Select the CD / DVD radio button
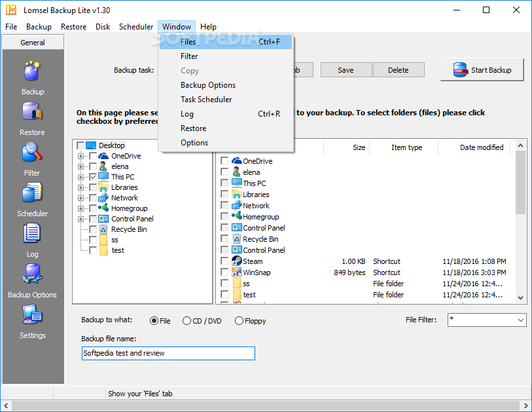 coord(186,321)
